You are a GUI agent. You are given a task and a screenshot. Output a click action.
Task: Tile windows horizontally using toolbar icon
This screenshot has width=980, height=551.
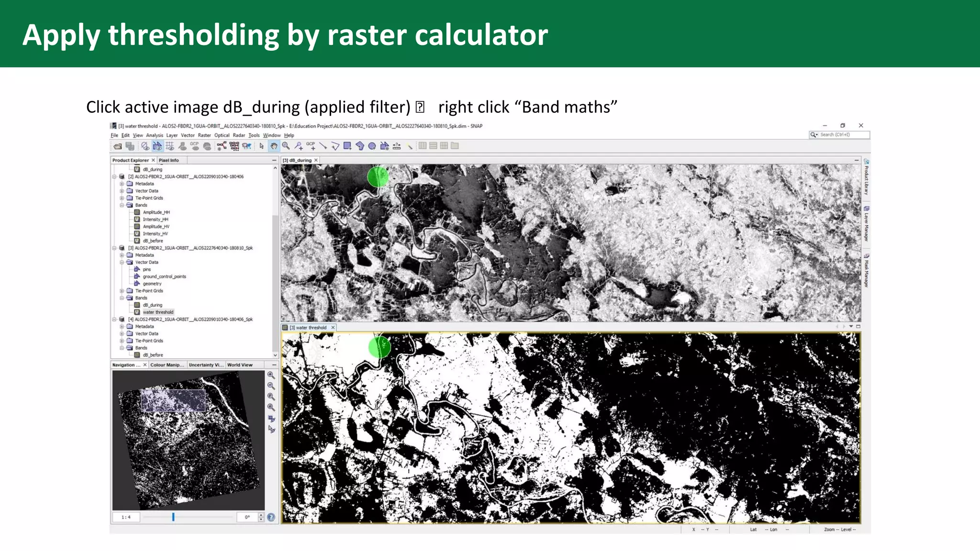click(x=423, y=146)
